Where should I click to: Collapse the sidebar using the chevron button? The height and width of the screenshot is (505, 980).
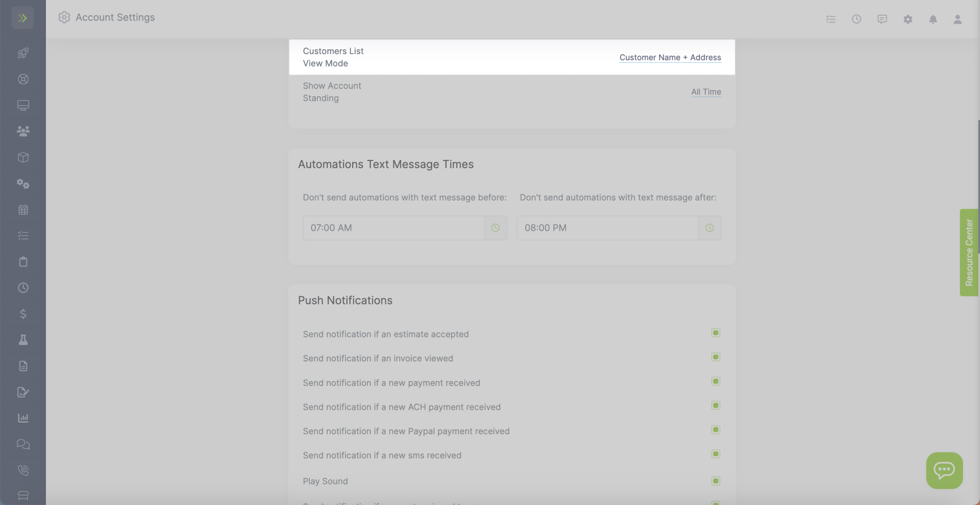22,18
